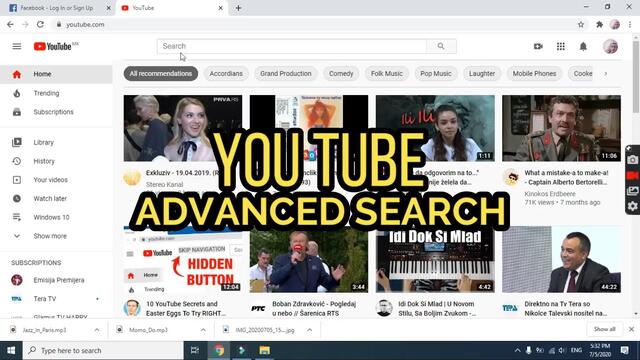Open the Captain Alberto Bertorelli video thumbnail
The image size is (640, 360).
pos(561,128)
